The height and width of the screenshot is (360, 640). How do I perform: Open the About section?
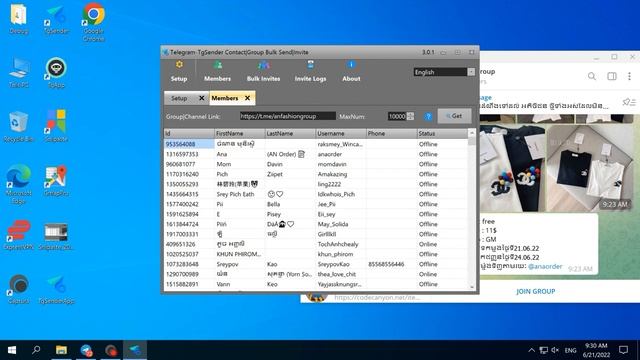(351, 71)
